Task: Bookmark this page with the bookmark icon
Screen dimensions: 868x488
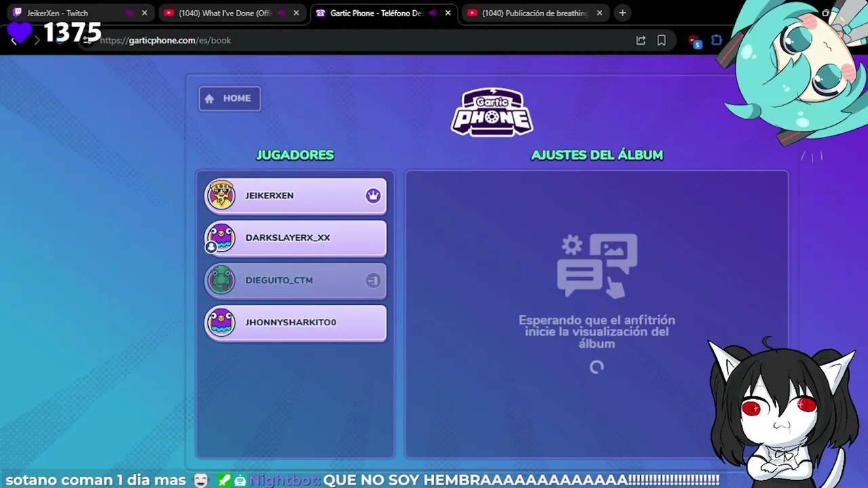Action: (x=661, y=41)
